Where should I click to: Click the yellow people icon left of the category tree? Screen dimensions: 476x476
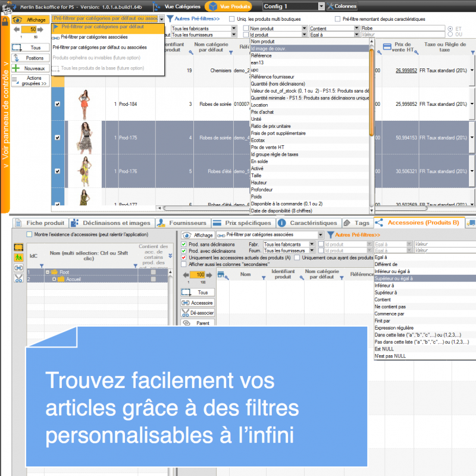[x=18, y=257]
